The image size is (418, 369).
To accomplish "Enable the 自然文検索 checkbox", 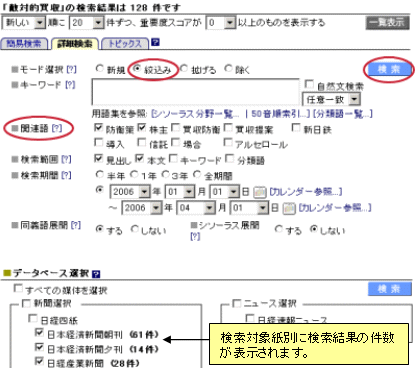I will click(x=309, y=84).
